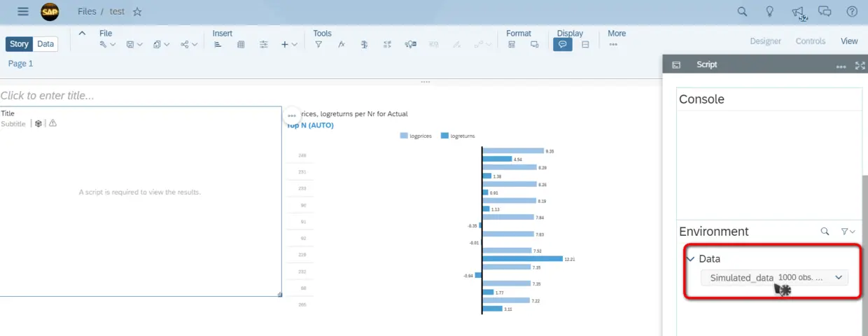Switch to Story mode
The width and height of the screenshot is (868, 336).
[x=19, y=44]
